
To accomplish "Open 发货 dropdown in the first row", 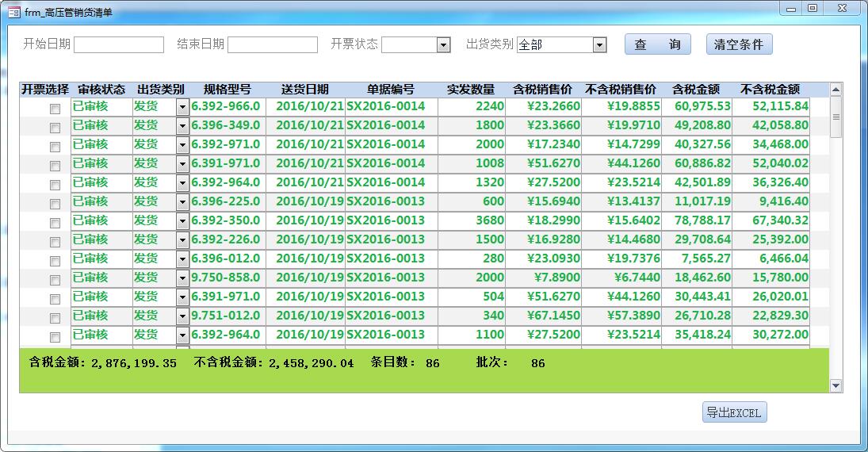I will pyautogui.click(x=182, y=107).
